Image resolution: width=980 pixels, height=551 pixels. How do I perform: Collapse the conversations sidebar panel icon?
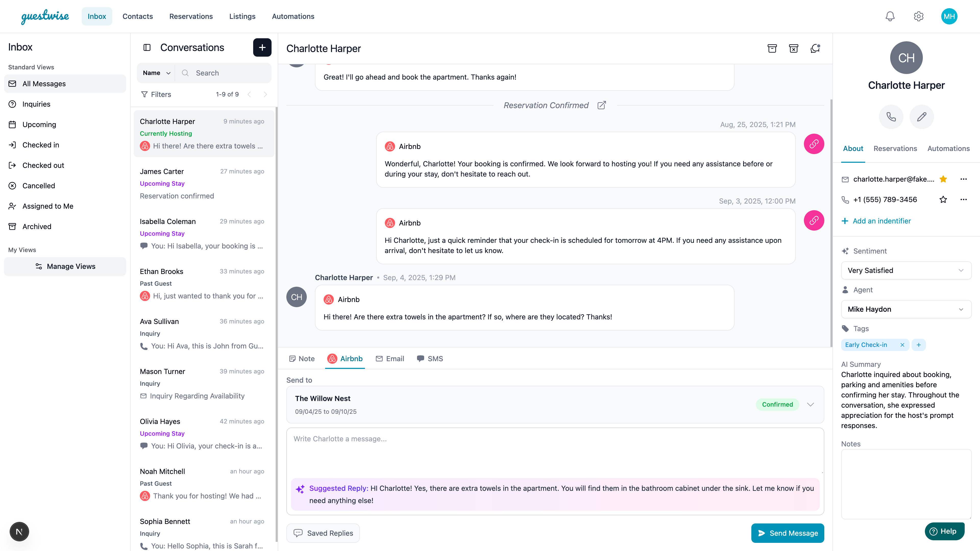[147, 47]
